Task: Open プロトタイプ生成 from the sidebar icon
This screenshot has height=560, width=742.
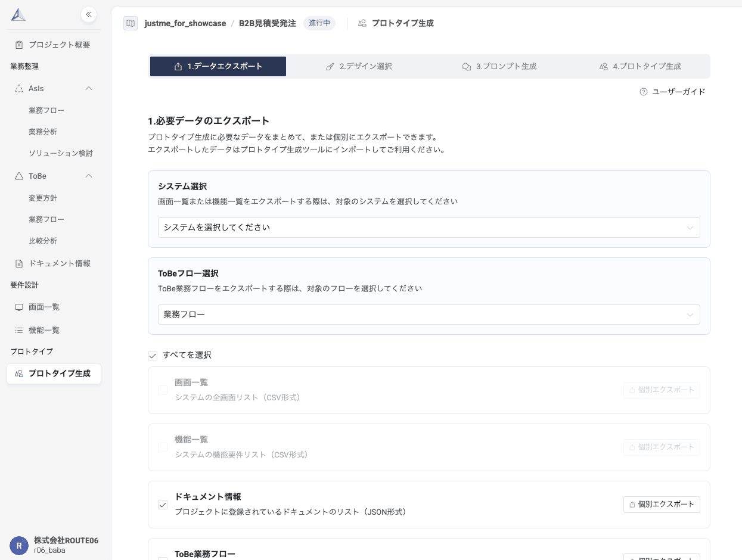Action: 18,374
